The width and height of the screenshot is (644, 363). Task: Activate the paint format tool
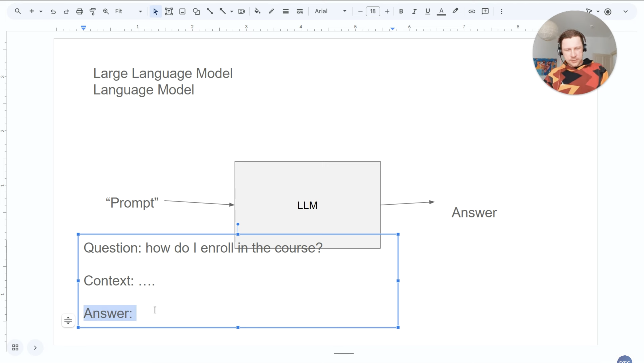pos(93,11)
